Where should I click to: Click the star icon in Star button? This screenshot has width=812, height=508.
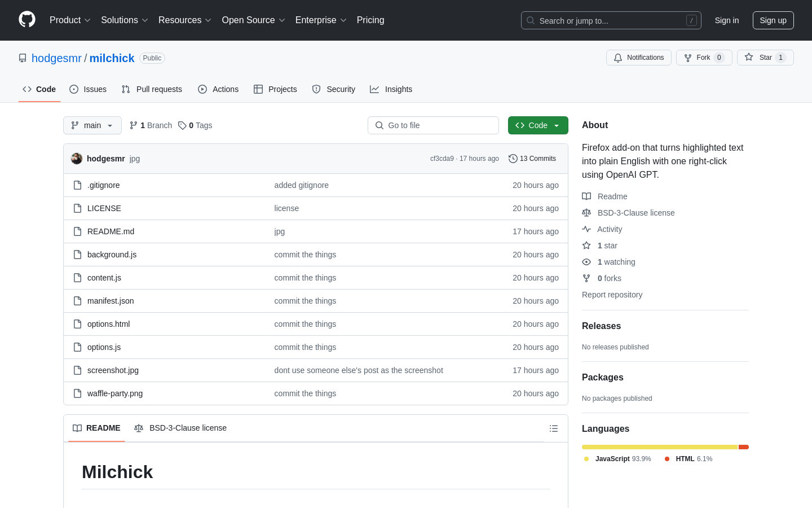(749, 57)
